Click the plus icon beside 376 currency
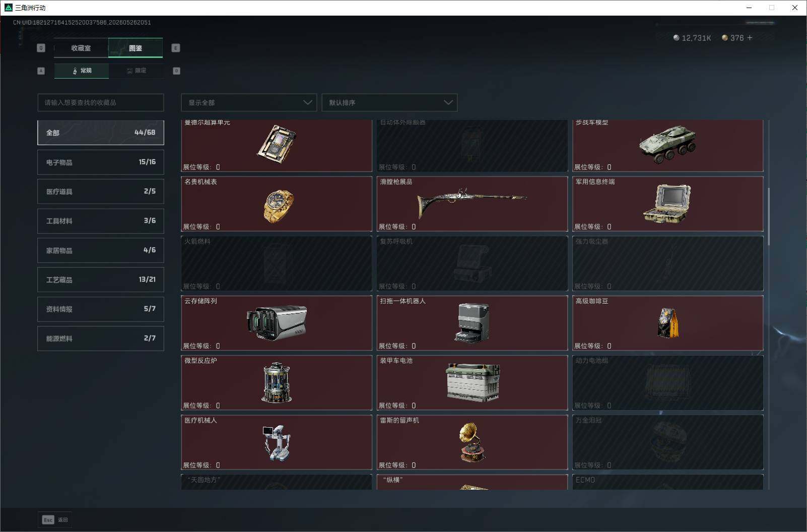 tap(750, 38)
